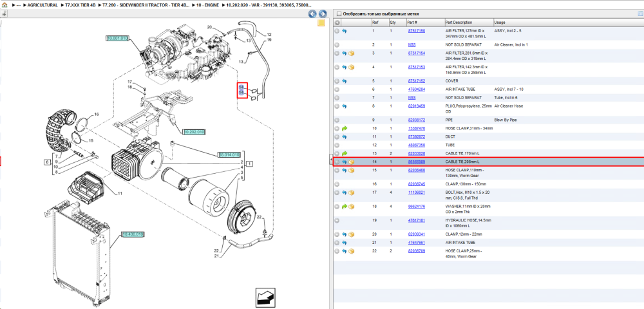Open diagram reference 55.014.010

229,154
